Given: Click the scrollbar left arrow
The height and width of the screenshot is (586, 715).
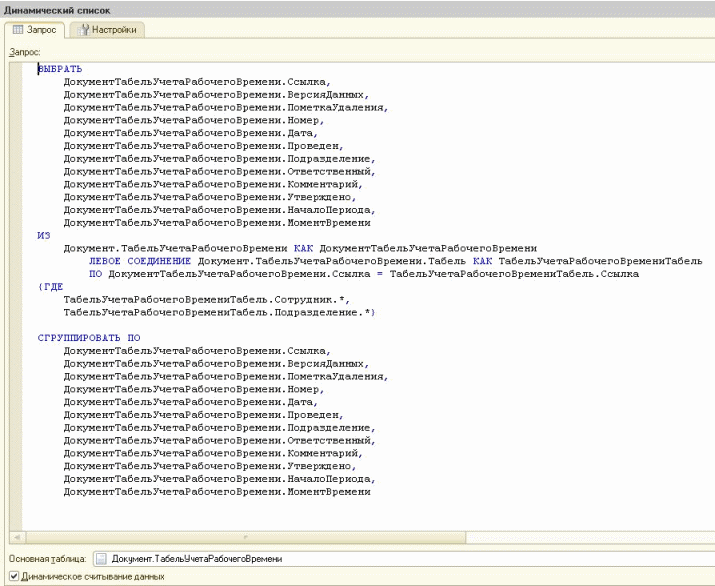Looking at the screenshot, I should tap(17, 537).
